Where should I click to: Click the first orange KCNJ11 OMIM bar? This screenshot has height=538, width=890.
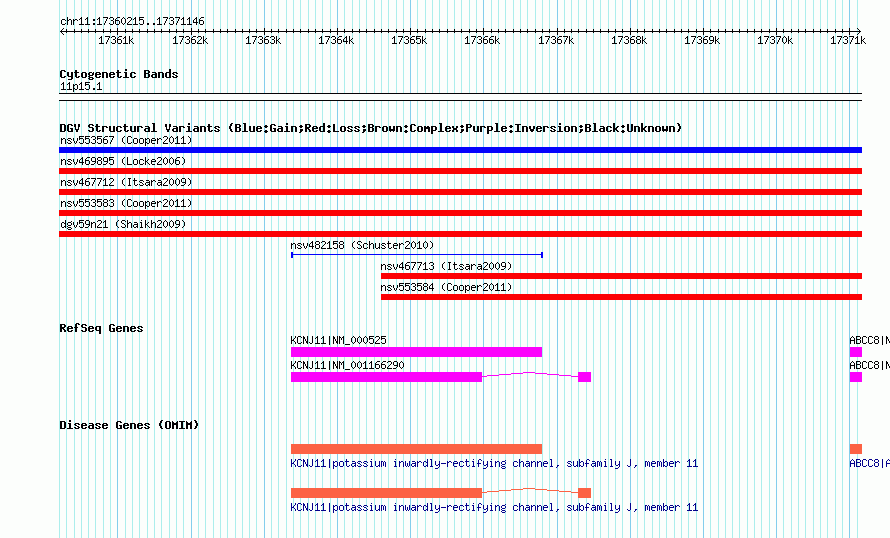tap(416, 449)
